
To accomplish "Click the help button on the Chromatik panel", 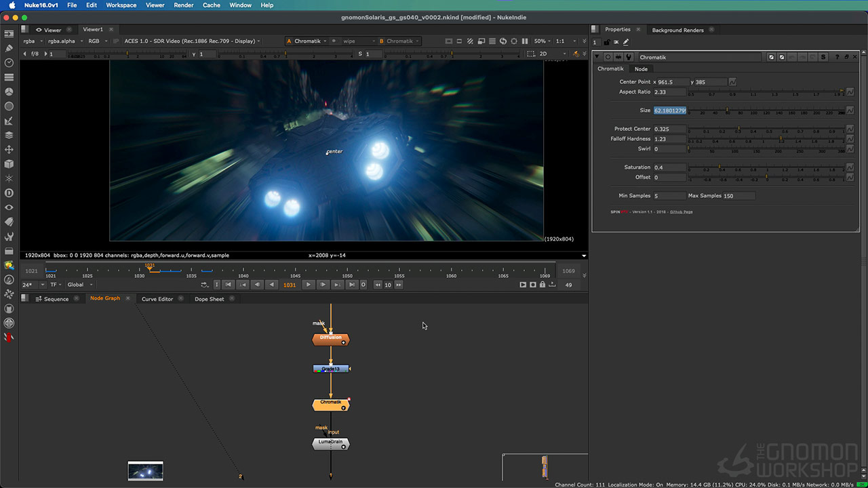I will click(837, 57).
